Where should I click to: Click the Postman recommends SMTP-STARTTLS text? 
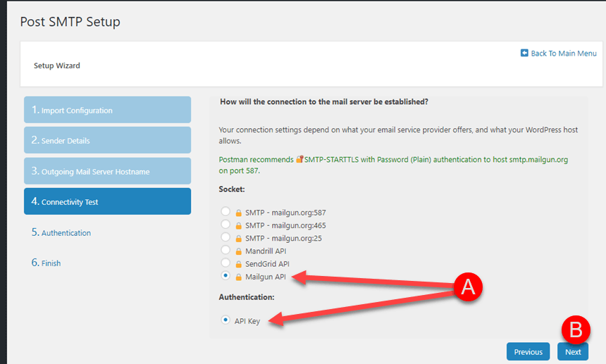(x=393, y=165)
